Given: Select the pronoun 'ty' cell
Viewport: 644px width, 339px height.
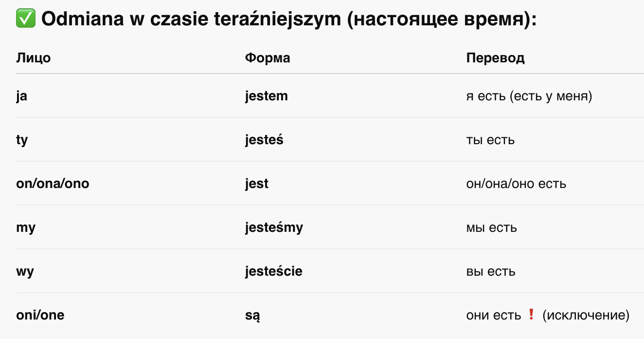Looking at the screenshot, I should click(22, 140).
